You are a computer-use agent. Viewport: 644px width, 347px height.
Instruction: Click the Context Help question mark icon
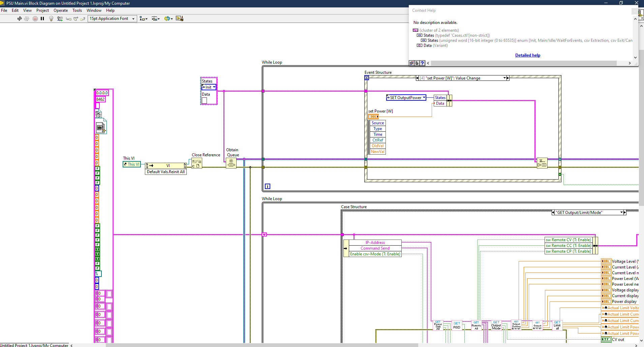pyautogui.click(x=422, y=63)
